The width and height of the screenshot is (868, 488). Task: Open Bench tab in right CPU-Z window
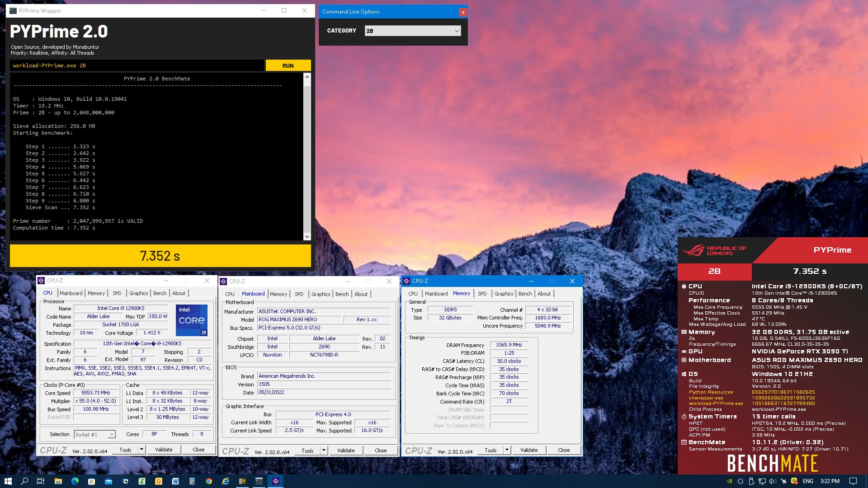click(525, 294)
